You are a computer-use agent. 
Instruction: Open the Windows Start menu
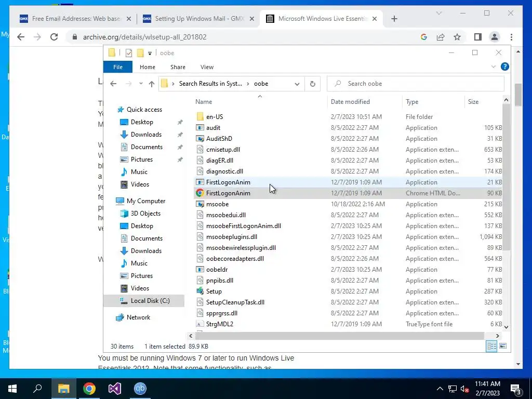coord(12,389)
